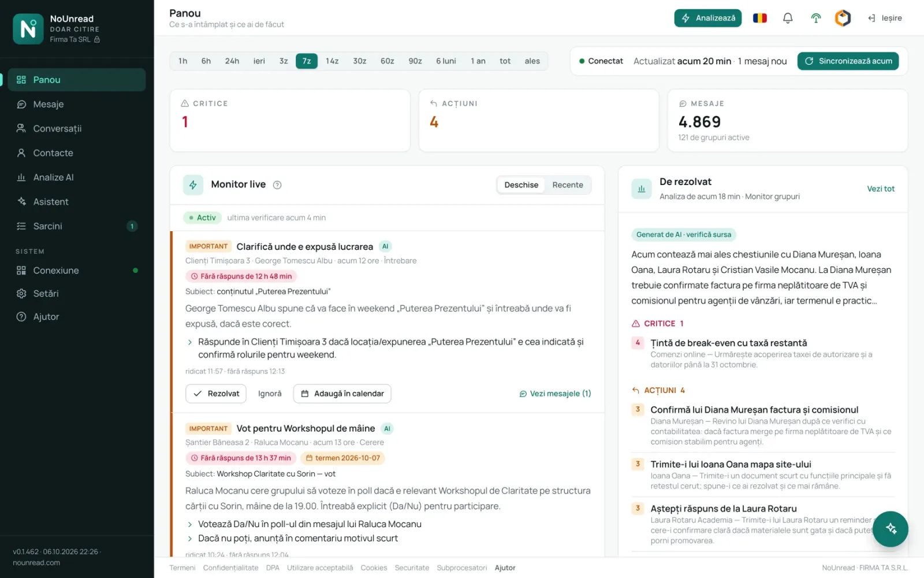Screen dimensions: 924x578
Task: Open Mesaje from the sidebar
Action: coord(76,104)
